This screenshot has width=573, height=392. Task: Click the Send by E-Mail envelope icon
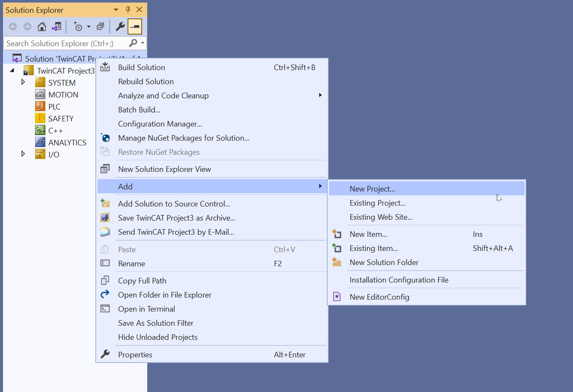(105, 232)
